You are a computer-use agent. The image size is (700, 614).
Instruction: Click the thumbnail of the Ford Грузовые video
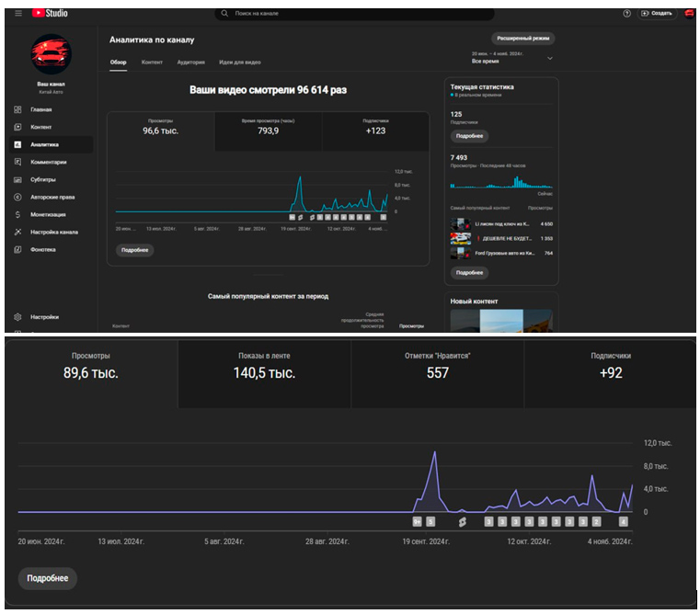pos(460,253)
